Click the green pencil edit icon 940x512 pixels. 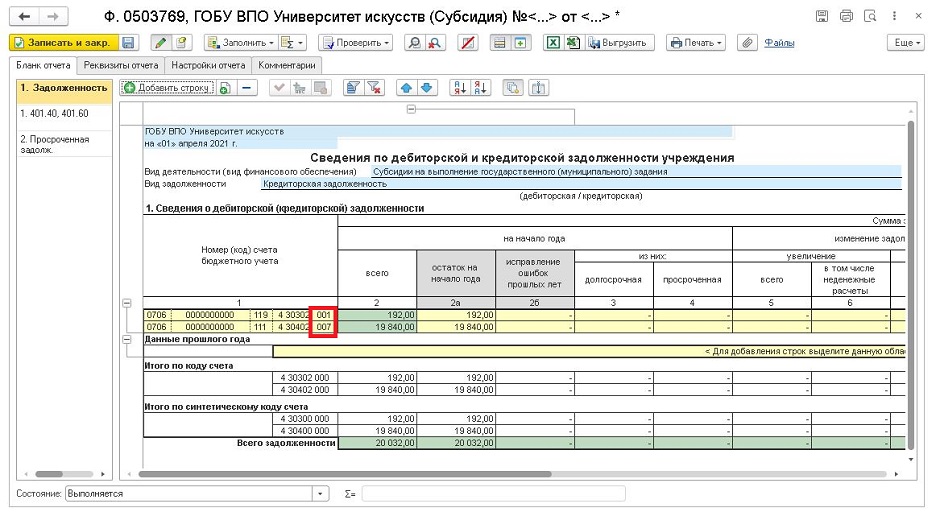tap(160, 43)
